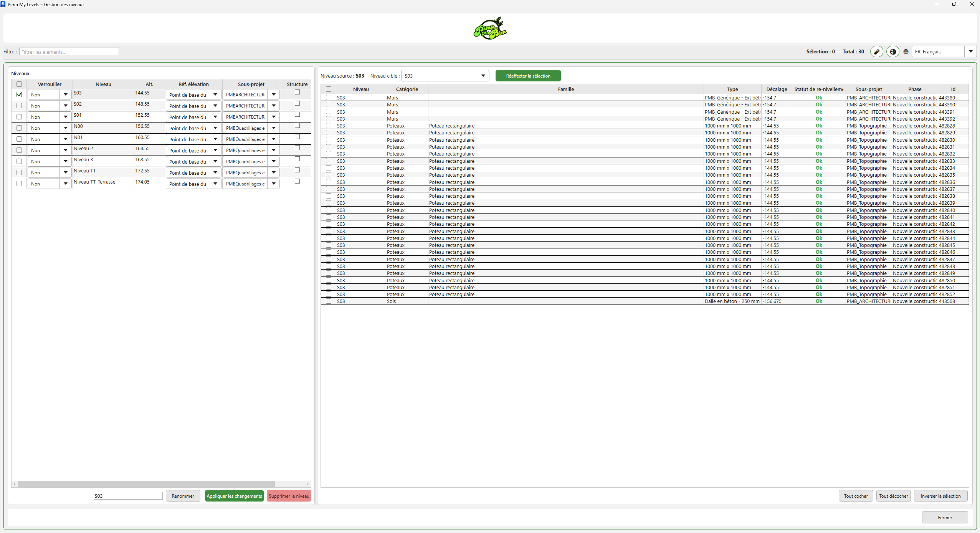
Task: Tick the checkbox for element Id 443389
Action: point(329,98)
